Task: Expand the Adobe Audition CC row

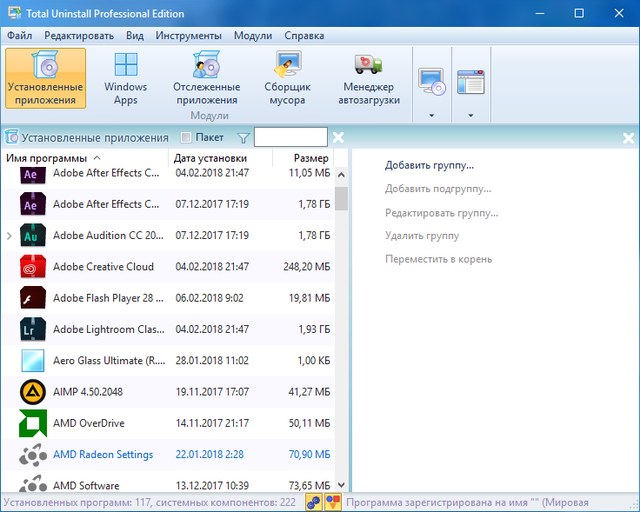Action: tap(9, 236)
